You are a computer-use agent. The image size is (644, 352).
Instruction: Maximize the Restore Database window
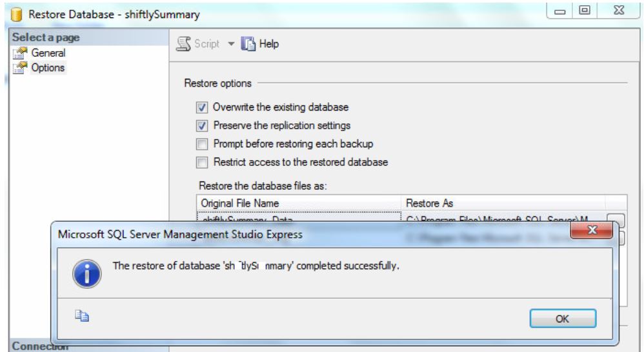585,10
